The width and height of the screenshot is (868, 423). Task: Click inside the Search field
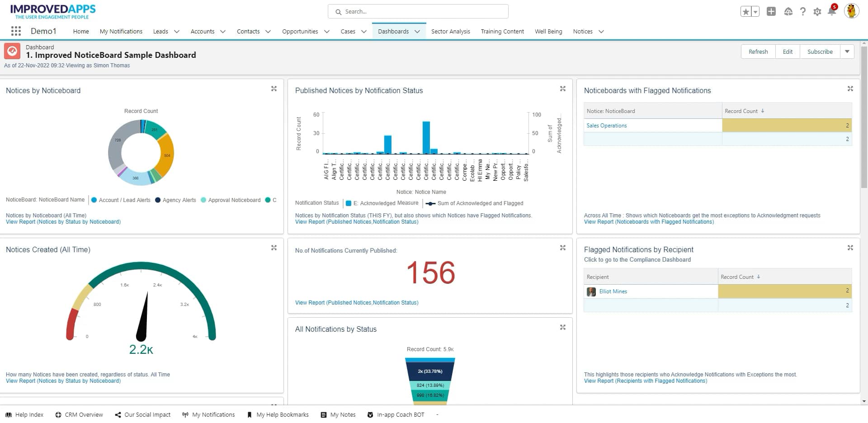click(417, 11)
